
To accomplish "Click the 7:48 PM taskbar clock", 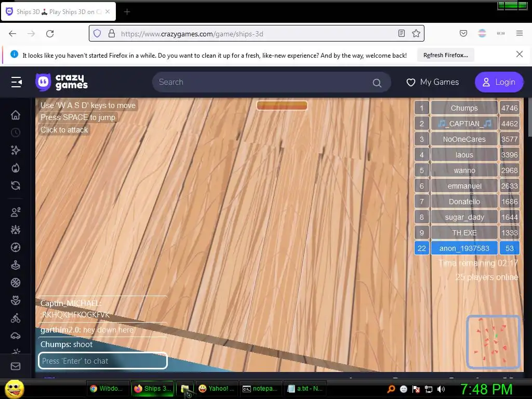I will pyautogui.click(x=486, y=389).
